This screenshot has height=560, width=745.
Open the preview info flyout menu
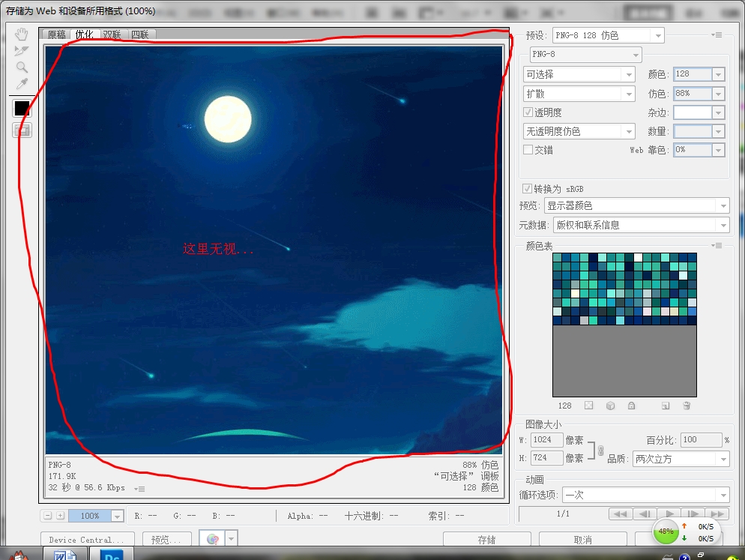[139, 488]
